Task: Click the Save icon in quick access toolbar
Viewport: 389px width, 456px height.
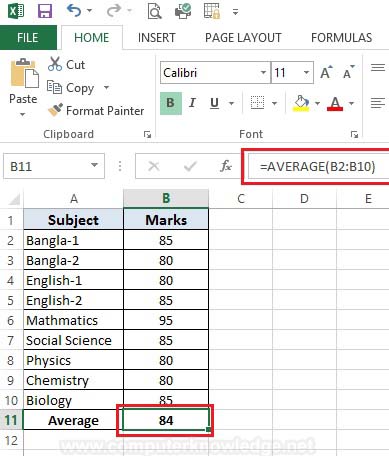Action: coord(45,11)
